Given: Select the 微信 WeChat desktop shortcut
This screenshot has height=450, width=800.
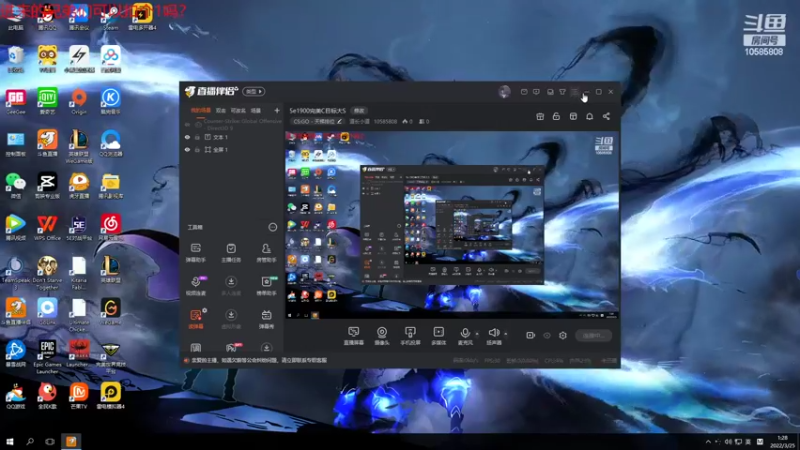Looking at the screenshot, I should pyautogui.click(x=15, y=185).
